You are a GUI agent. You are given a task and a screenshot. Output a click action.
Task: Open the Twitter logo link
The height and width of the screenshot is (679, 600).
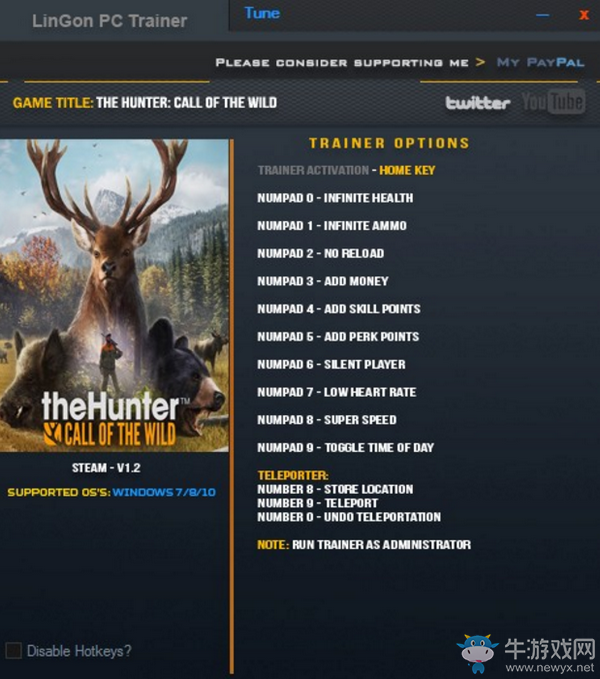[x=478, y=103]
